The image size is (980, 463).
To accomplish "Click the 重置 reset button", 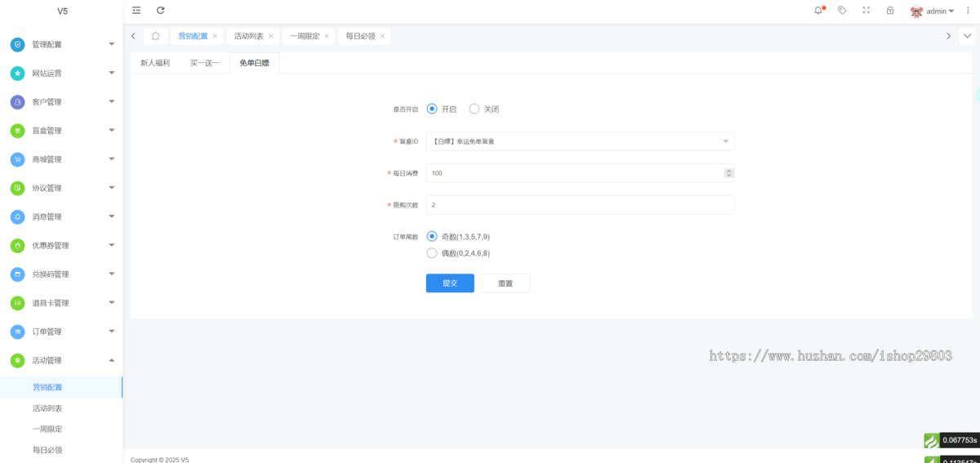I will pyautogui.click(x=506, y=283).
